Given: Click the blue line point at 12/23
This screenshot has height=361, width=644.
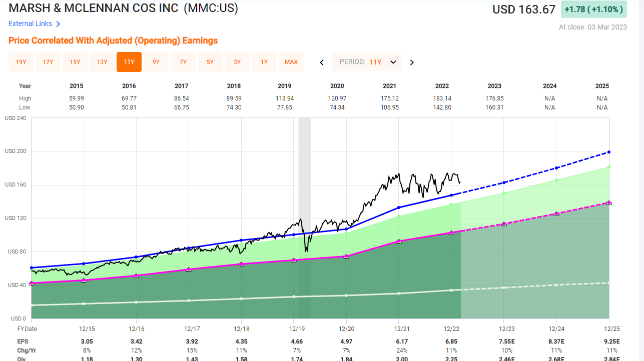Looking at the screenshot, I should point(504,182).
